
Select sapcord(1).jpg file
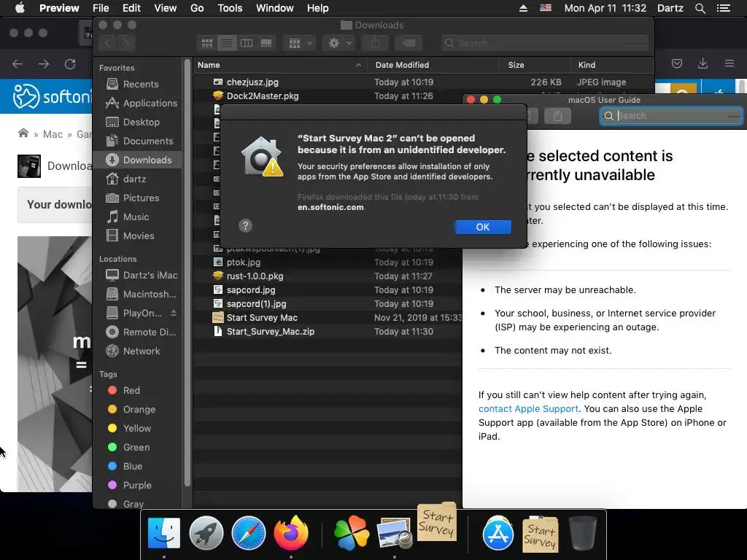pyautogui.click(x=256, y=304)
